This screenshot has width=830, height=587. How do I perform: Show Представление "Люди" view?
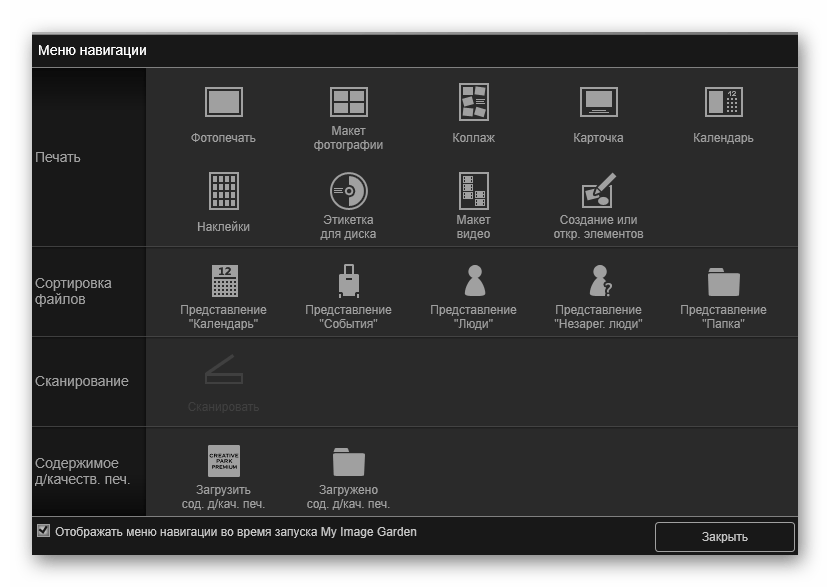(474, 281)
